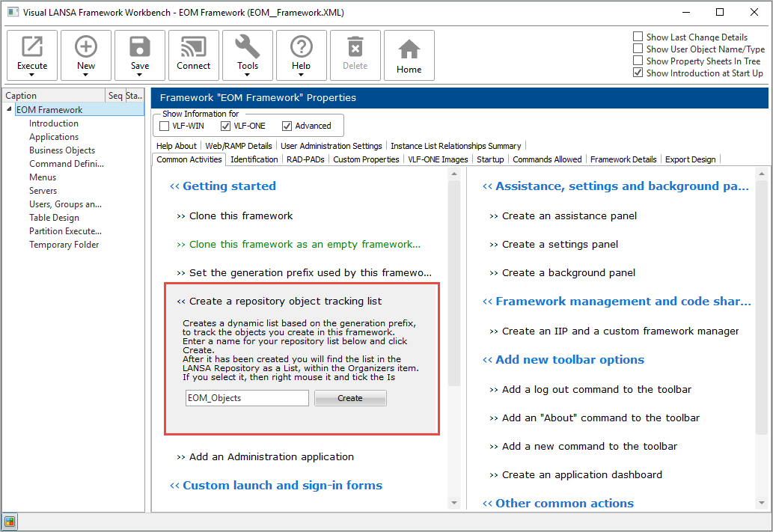
Task: Collapse the Getting started section
Action: coord(174,186)
